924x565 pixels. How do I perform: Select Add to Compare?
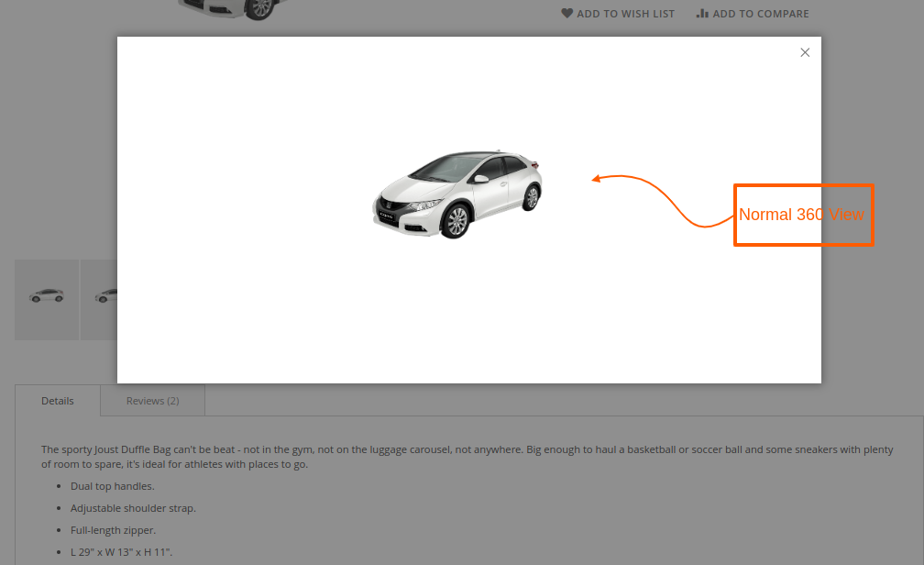tap(760, 13)
